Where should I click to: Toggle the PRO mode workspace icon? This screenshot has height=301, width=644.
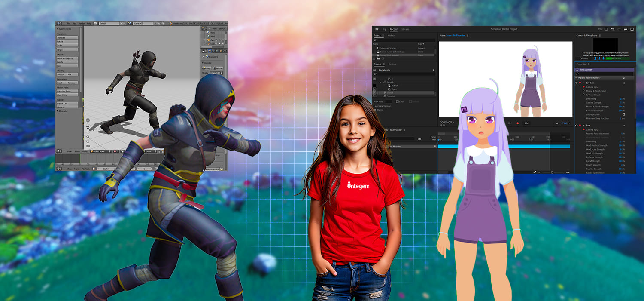606,29
